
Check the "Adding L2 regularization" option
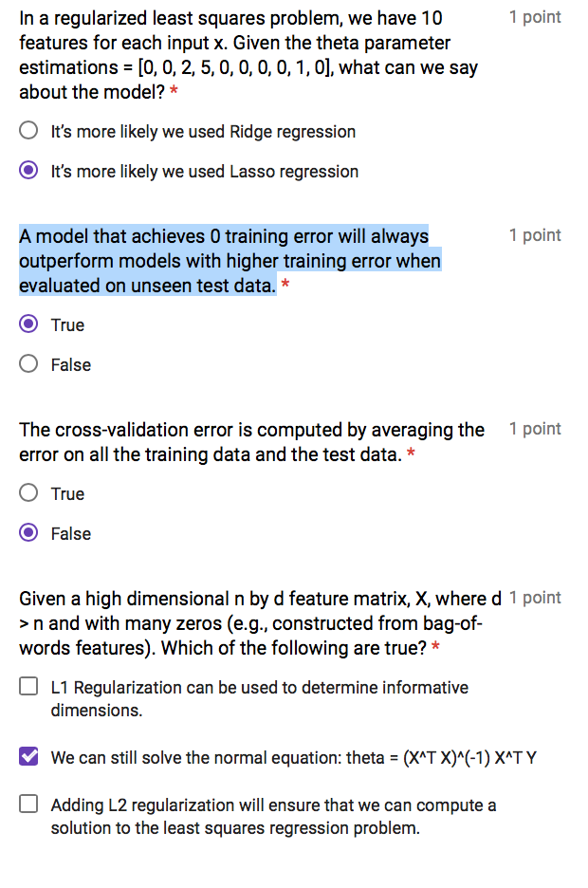pos(28,805)
